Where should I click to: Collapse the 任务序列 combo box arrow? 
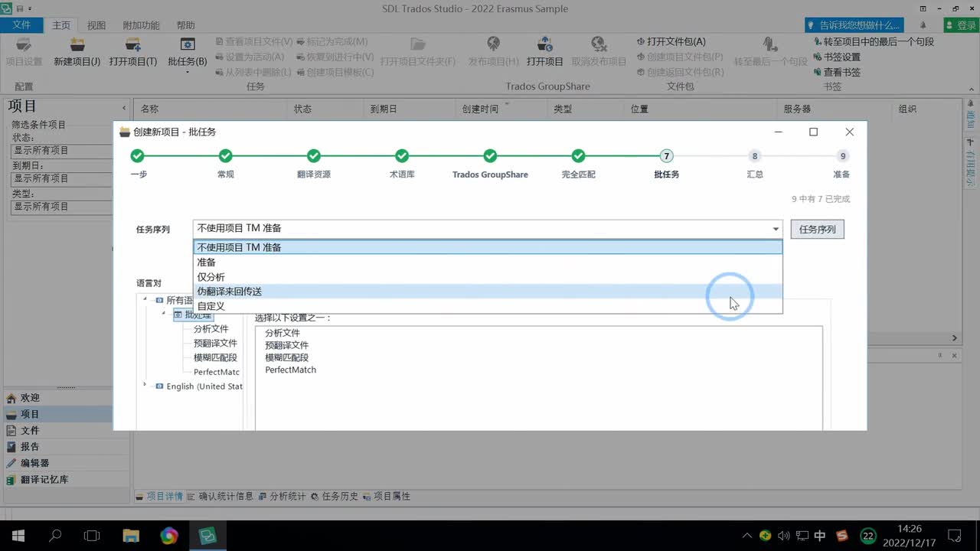(x=775, y=229)
